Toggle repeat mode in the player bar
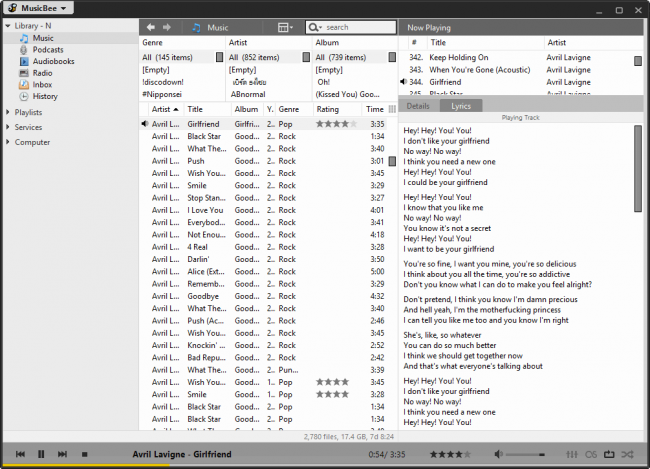650x469 pixels. tap(608, 455)
